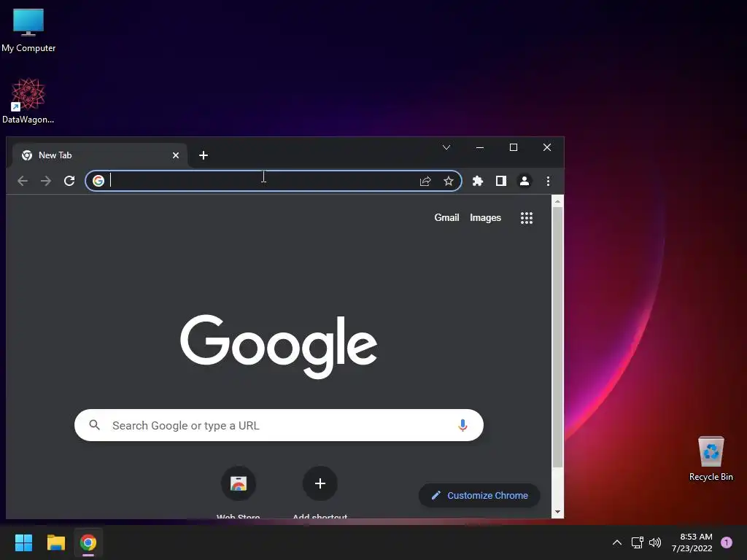Click the page scrollbar down arrow

(557, 513)
